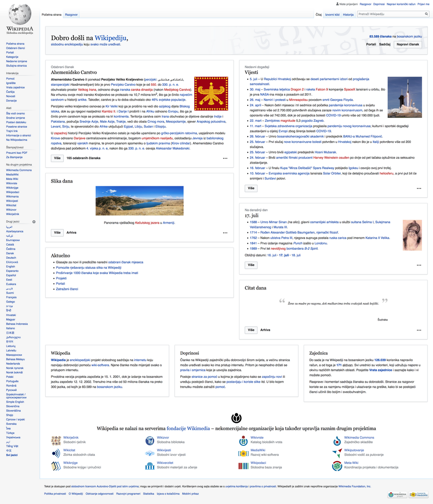This screenshot has width=433, height=504.
Task: Click the Wikimedia Commons icon
Action: coord(337,440)
